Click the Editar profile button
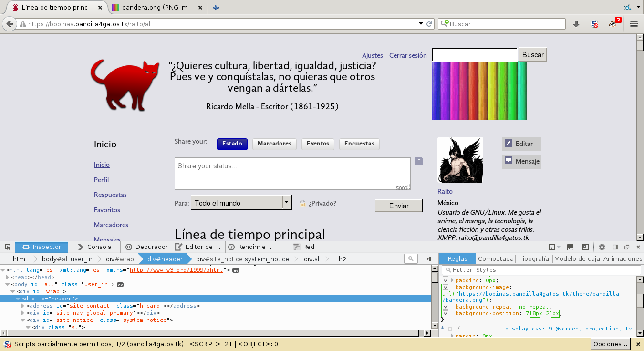Viewport: 644px width, 351px height. 522,144
